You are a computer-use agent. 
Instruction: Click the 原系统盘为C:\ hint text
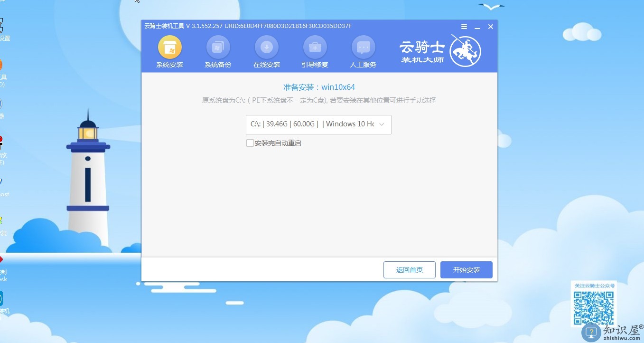click(x=319, y=100)
